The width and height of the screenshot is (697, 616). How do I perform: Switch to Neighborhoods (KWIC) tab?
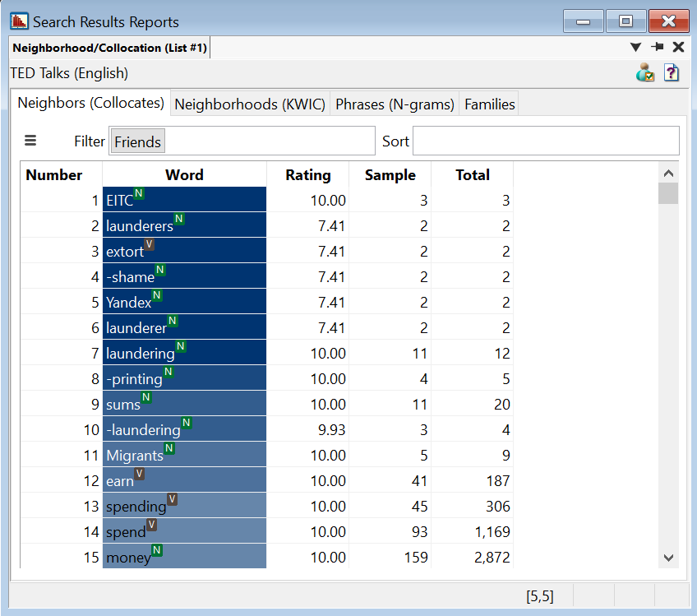click(x=250, y=104)
